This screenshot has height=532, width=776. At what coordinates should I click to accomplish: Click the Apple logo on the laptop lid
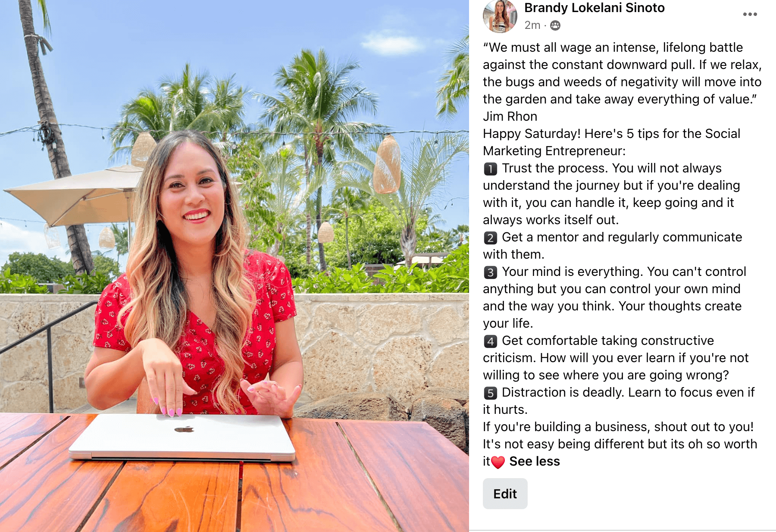[184, 429]
